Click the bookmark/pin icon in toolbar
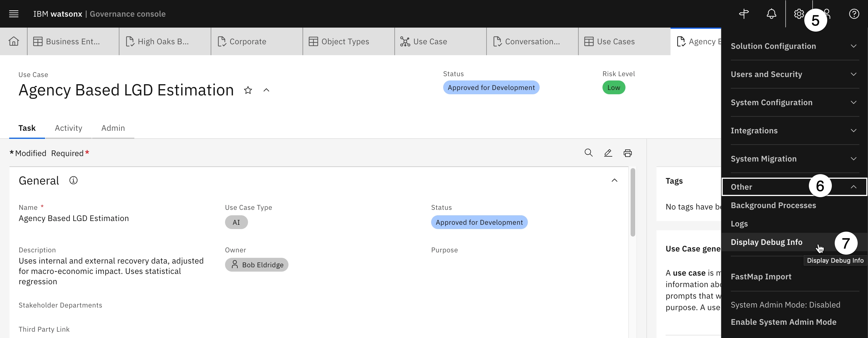 pyautogui.click(x=744, y=13)
